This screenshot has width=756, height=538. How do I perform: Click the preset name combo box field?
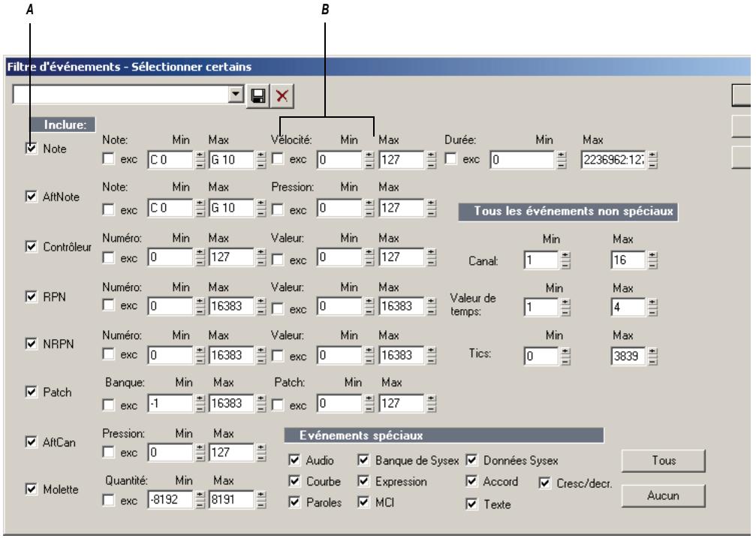[128, 95]
